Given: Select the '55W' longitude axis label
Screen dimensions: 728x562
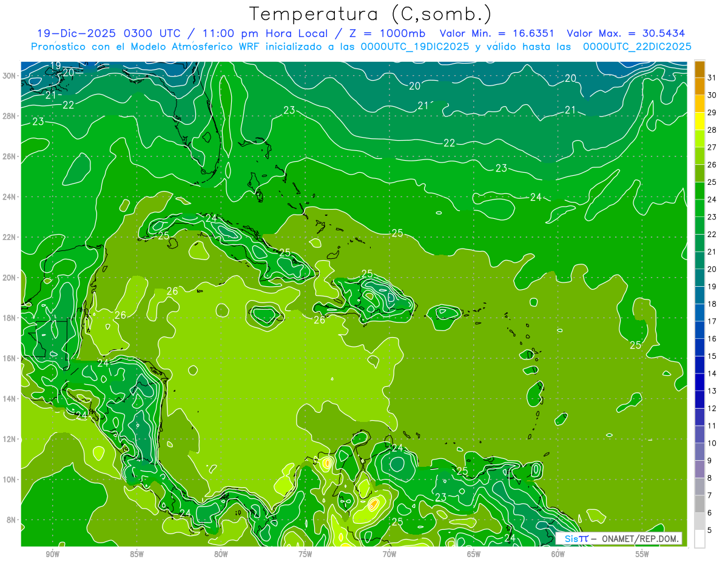Looking at the screenshot, I should [642, 554].
